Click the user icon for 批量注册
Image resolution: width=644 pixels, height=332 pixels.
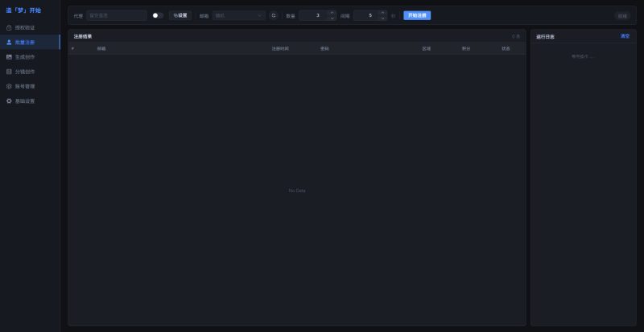point(9,42)
